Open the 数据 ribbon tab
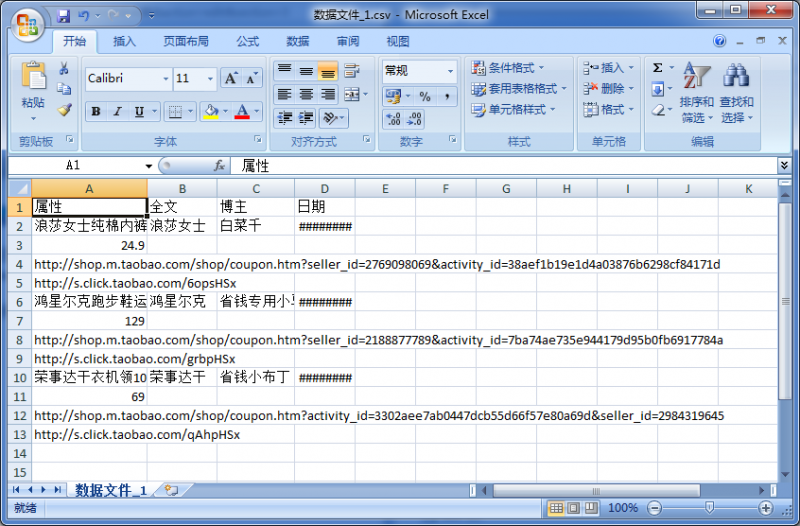The width and height of the screenshot is (800, 526). pyautogui.click(x=297, y=41)
